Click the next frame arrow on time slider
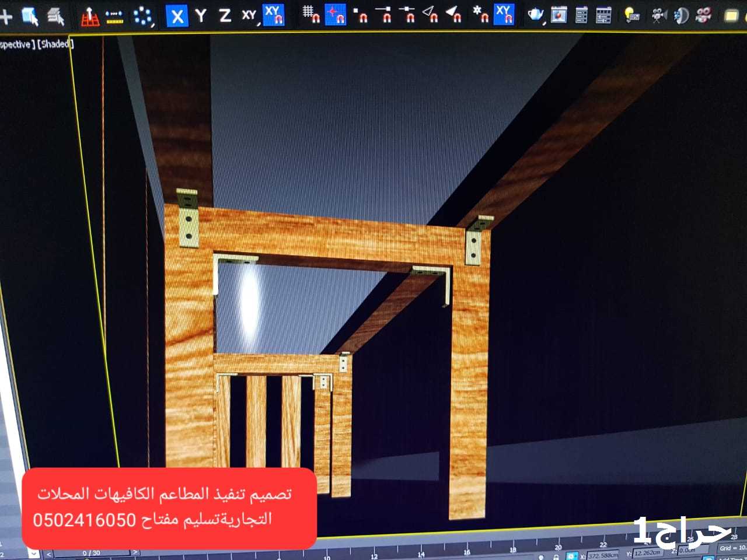Viewport: 747px width, 560px height. tap(135, 552)
